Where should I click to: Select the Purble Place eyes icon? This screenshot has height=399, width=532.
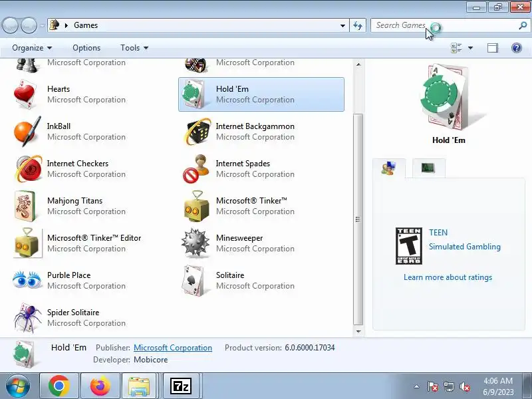click(27, 280)
